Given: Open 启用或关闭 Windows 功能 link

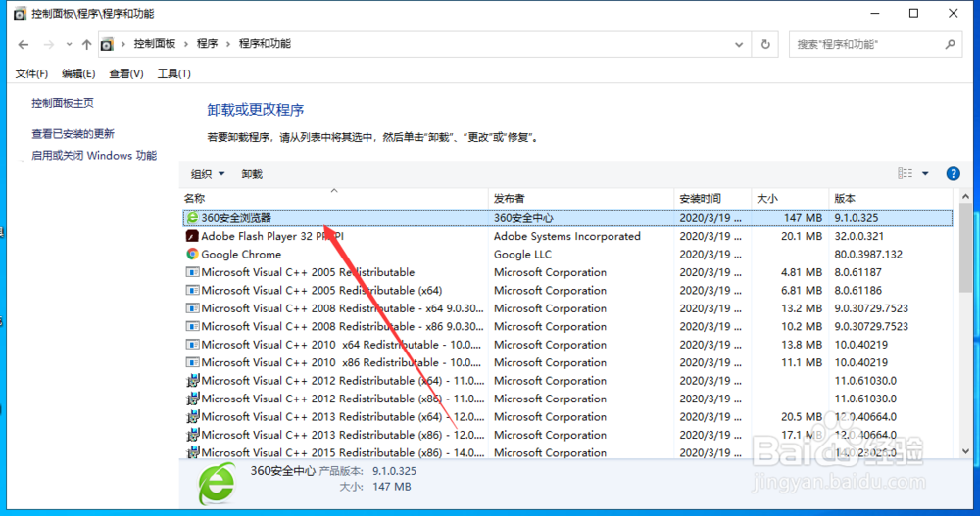Looking at the screenshot, I should coord(94,155).
